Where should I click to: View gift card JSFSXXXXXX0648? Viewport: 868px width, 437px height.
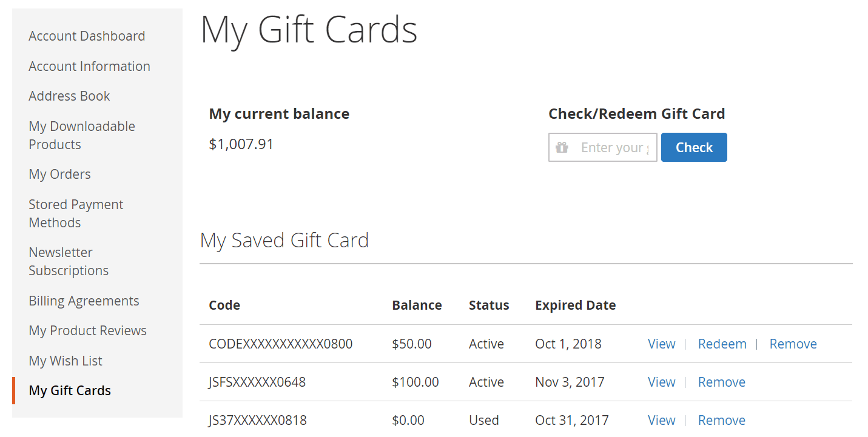tap(661, 382)
